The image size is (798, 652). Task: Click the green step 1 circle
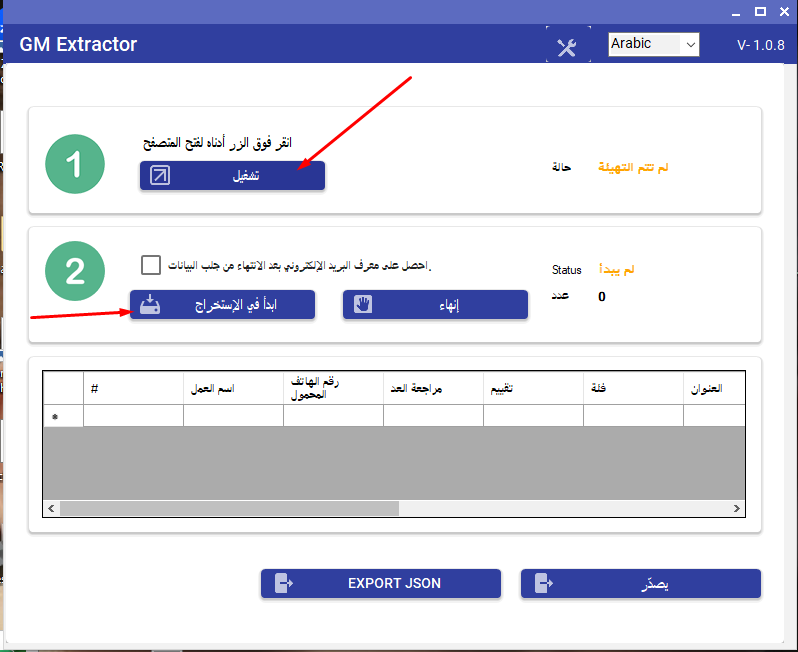[x=75, y=164]
